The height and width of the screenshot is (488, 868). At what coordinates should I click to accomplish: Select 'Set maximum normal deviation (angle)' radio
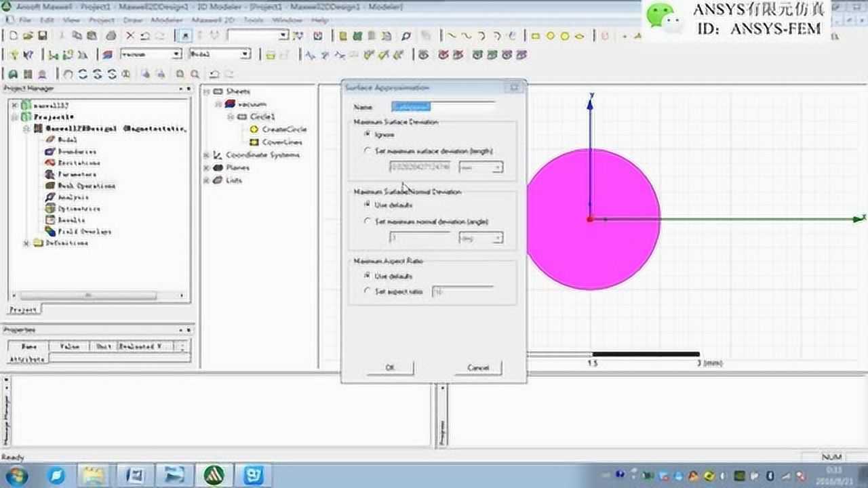click(x=368, y=222)
